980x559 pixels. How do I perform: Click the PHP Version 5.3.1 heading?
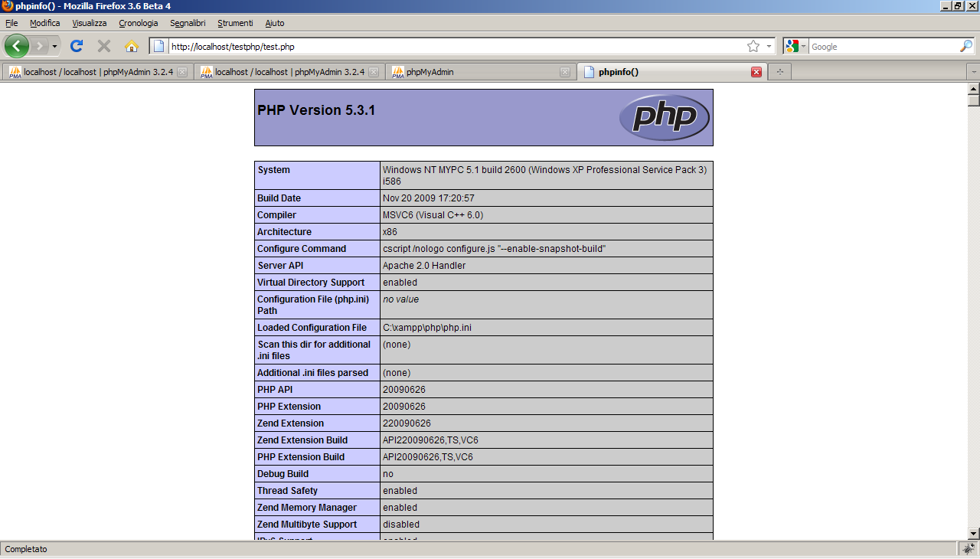[316, 110]
